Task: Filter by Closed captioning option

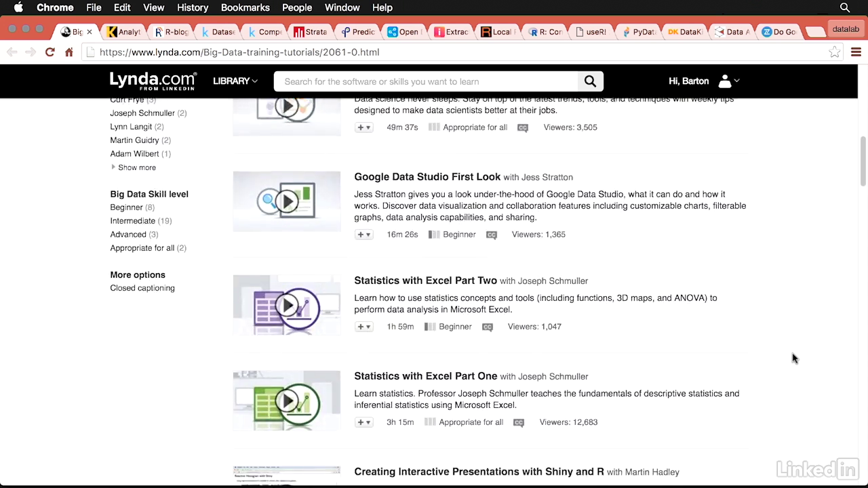Action: pyautogui.click(x=142, y=288)
